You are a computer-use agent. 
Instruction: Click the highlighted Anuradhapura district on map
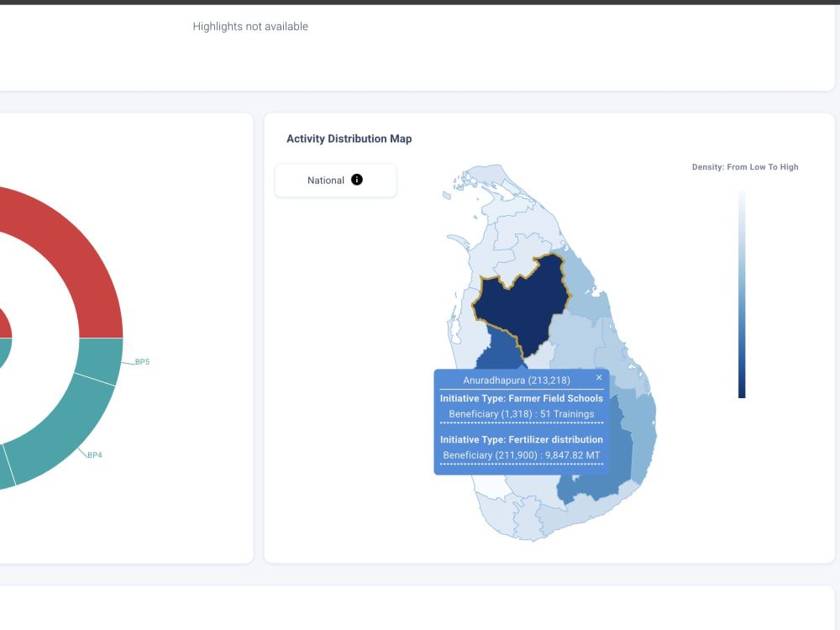pos(522,306)
